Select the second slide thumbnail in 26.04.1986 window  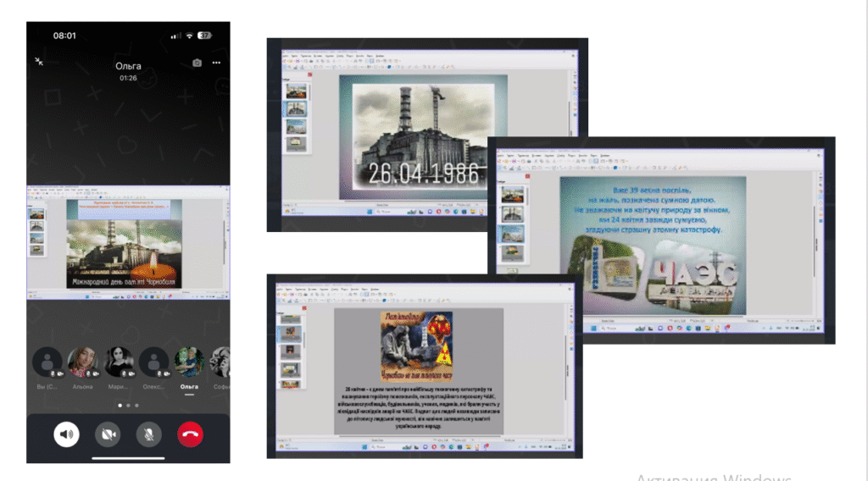coord(296,108)
